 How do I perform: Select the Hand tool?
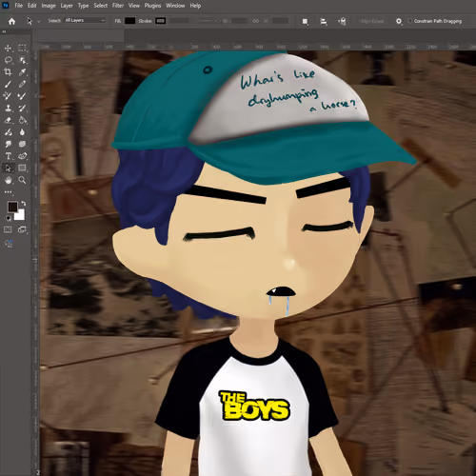coord(8,180)
